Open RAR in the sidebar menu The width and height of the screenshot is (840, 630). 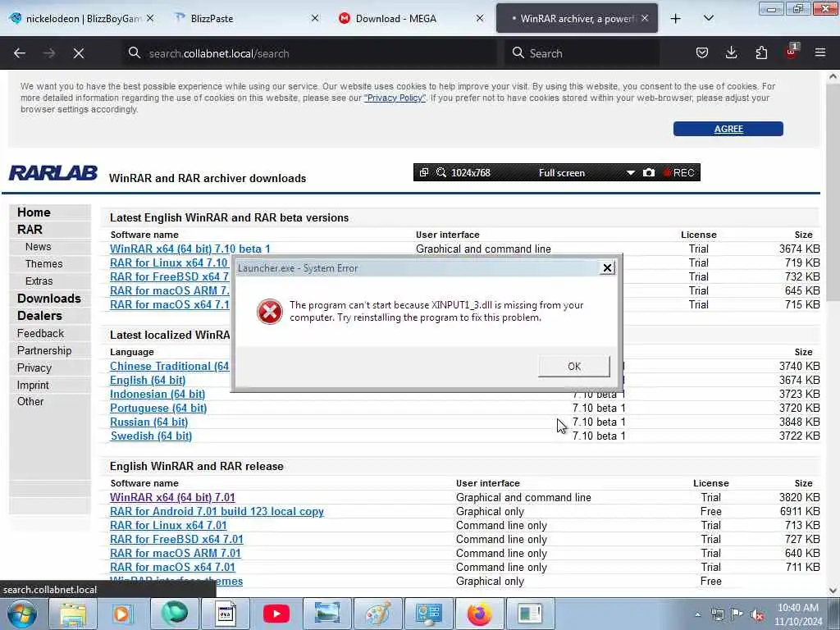(30, 230)
